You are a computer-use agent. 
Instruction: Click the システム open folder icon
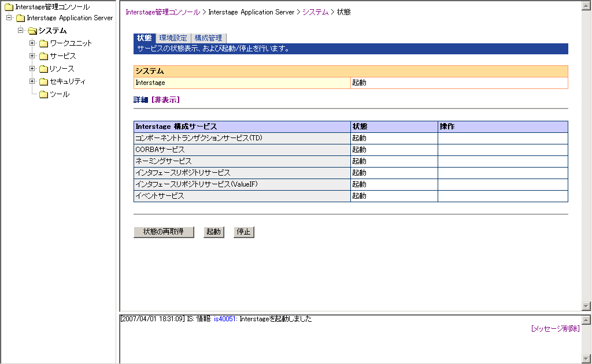(x=32, y=31)
